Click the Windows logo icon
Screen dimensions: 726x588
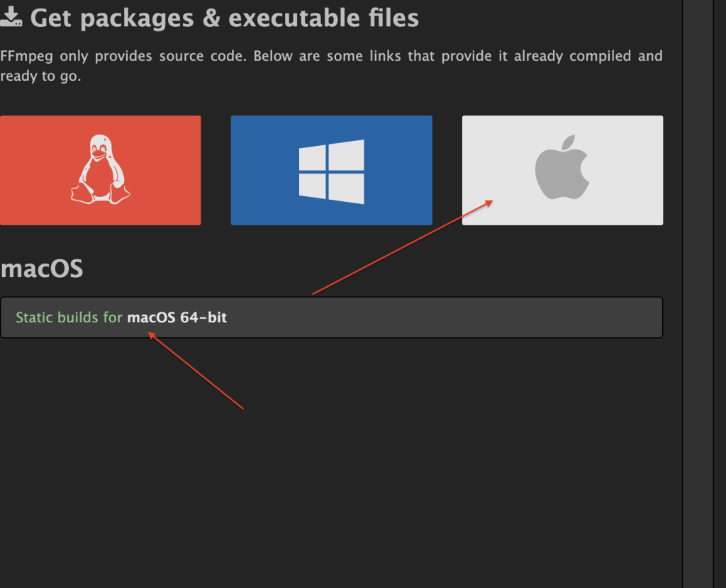coord(331,171)
